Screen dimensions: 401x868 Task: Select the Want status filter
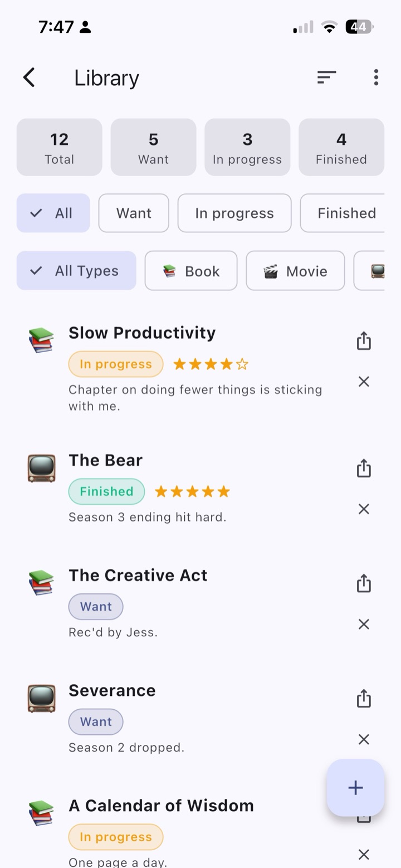pyautogui.click(x=134, y=213)
